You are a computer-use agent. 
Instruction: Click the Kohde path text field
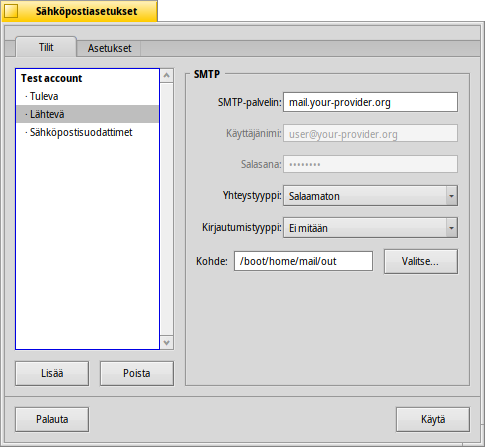[x=303, y=261]
